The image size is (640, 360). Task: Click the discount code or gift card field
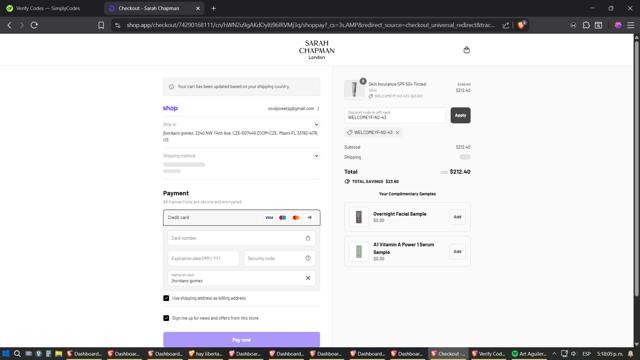(396, 116)
